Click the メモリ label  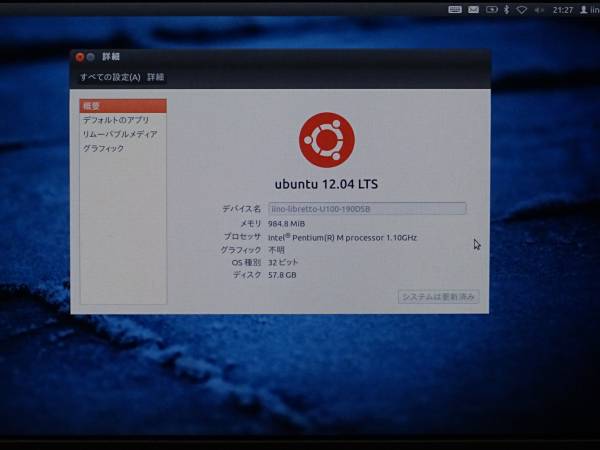click(251, 223)
